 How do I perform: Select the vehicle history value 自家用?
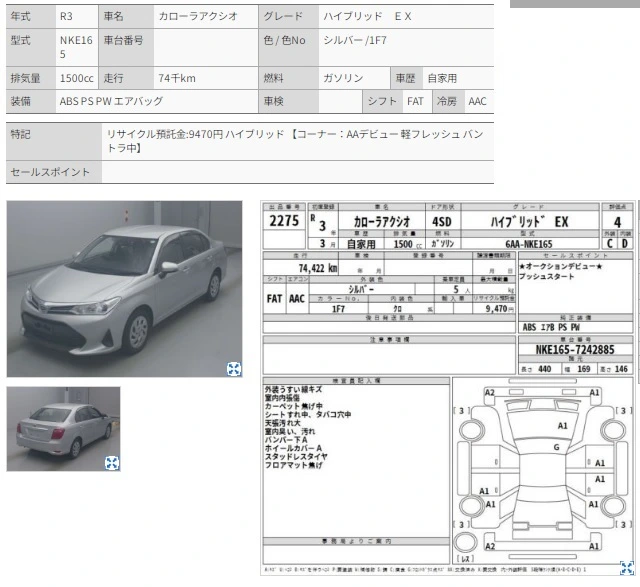442,78
